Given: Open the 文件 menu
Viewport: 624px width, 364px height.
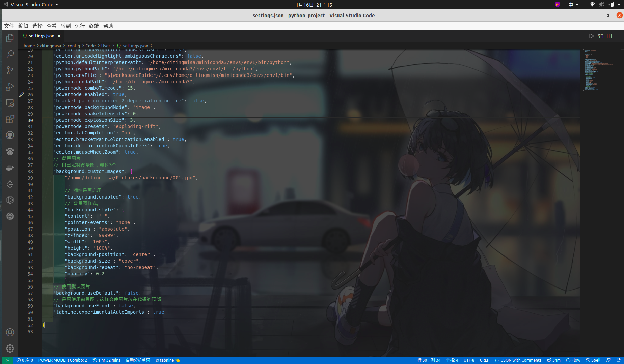Looking at the screenshot, I should (9, 26).
